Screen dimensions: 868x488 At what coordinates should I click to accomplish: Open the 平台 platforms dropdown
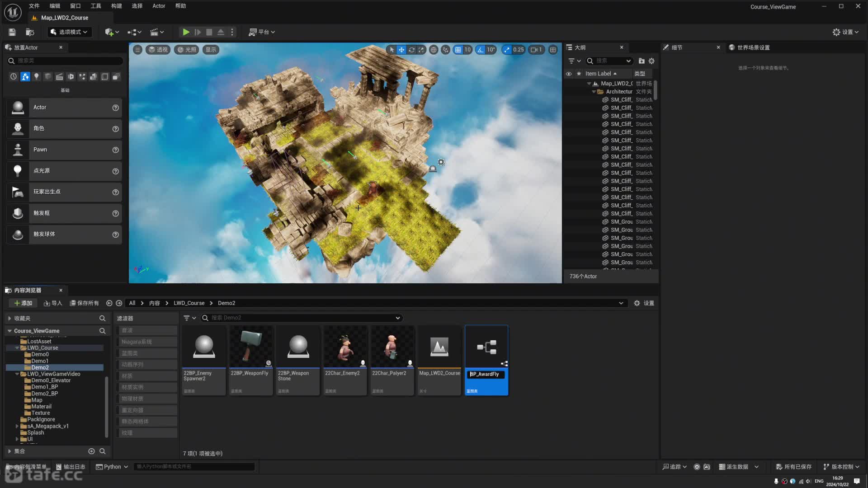click(262, 32)
